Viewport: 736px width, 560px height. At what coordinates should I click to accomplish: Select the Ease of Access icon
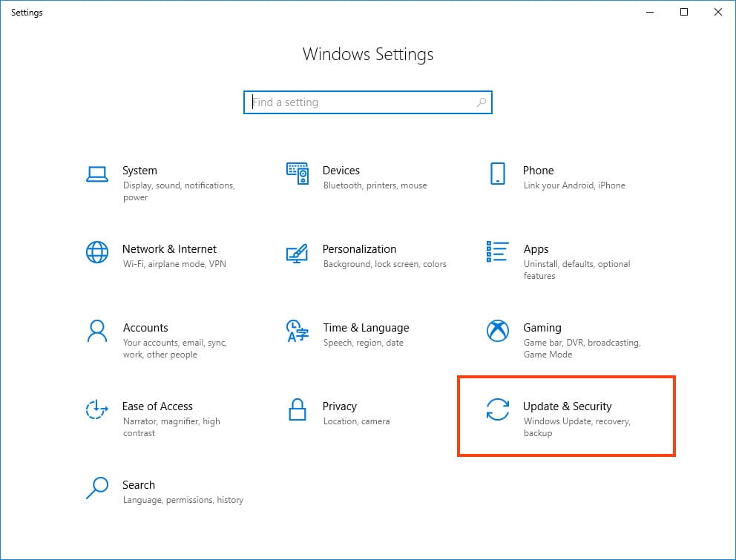click(x=97, y=409)
